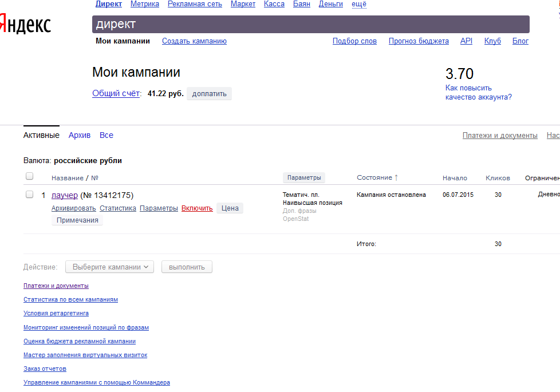Open the лаучер campaign link
The width and height of the screenshot is (560, 392).
65,195
